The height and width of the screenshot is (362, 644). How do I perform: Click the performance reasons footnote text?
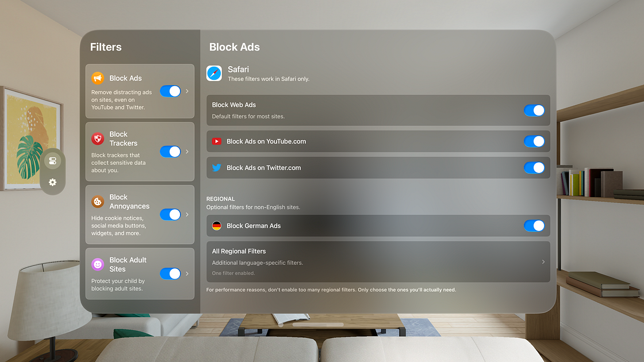pos(331,290)
